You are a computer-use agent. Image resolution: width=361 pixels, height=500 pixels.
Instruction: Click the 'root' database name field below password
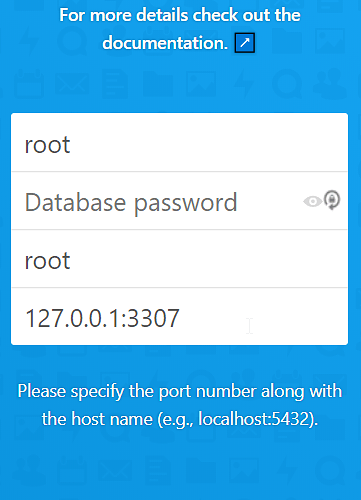180,259
